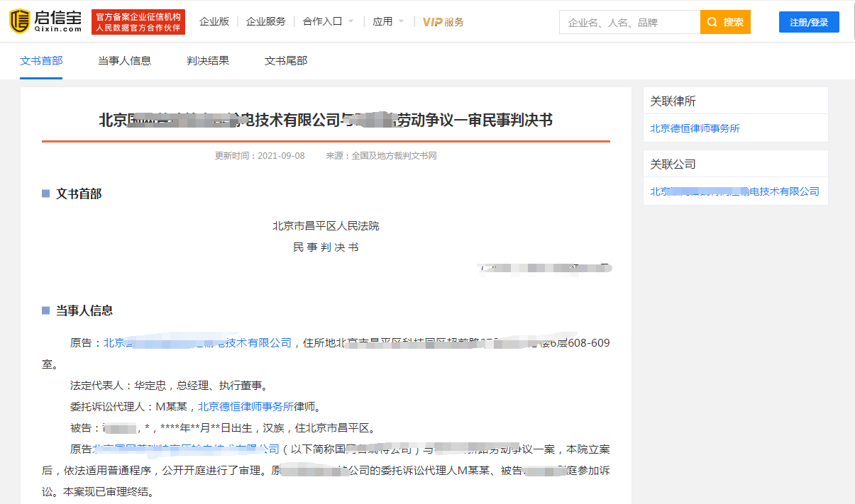Click the 当事人信息 section heading
The image size is (855, 504).
[84, 310]
